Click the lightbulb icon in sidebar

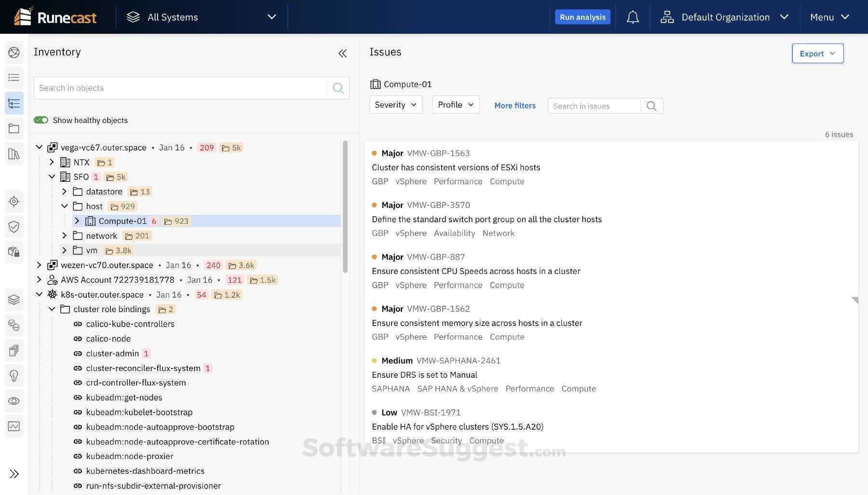[14, 375]
